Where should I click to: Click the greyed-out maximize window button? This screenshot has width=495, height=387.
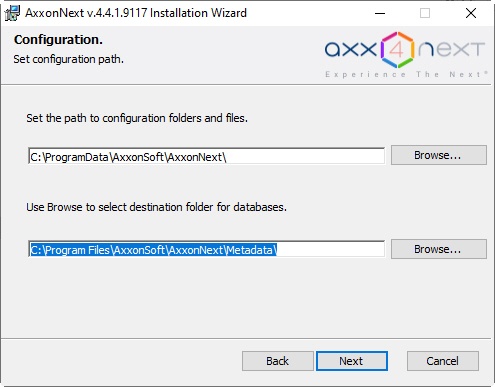pos(425,13)
